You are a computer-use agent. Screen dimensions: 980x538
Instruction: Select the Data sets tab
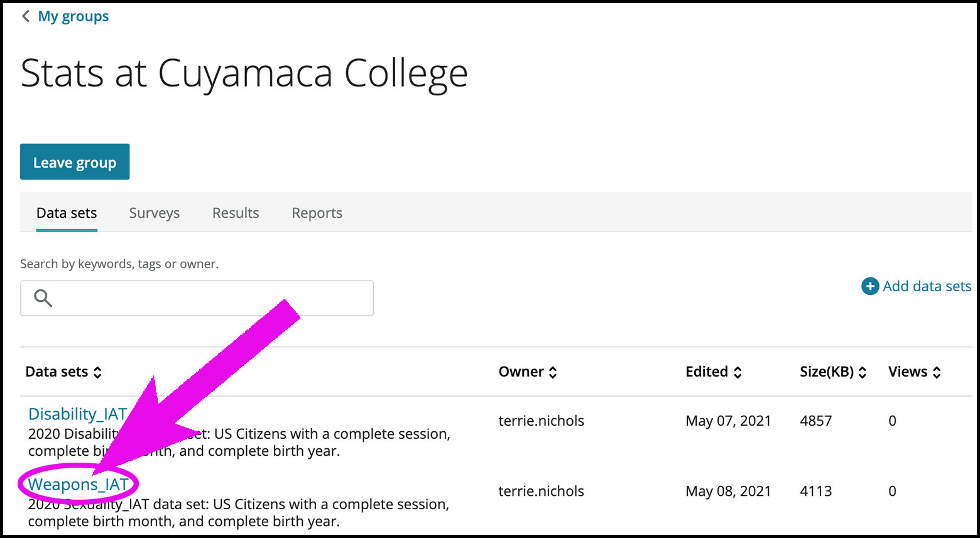[x=67, y=213]
